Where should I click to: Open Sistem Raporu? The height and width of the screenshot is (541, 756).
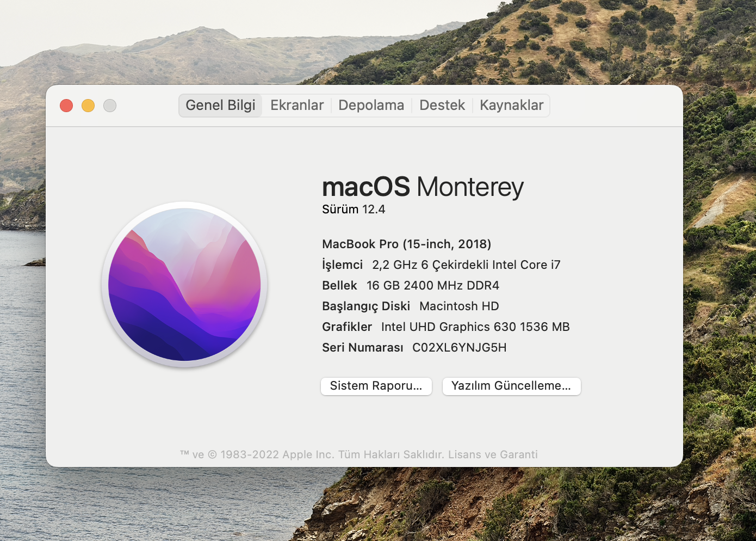(x=376, y=386)
